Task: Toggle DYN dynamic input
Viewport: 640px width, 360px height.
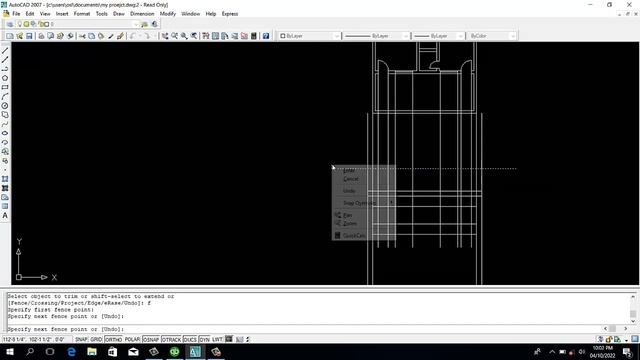Action: tap(204, 339)
